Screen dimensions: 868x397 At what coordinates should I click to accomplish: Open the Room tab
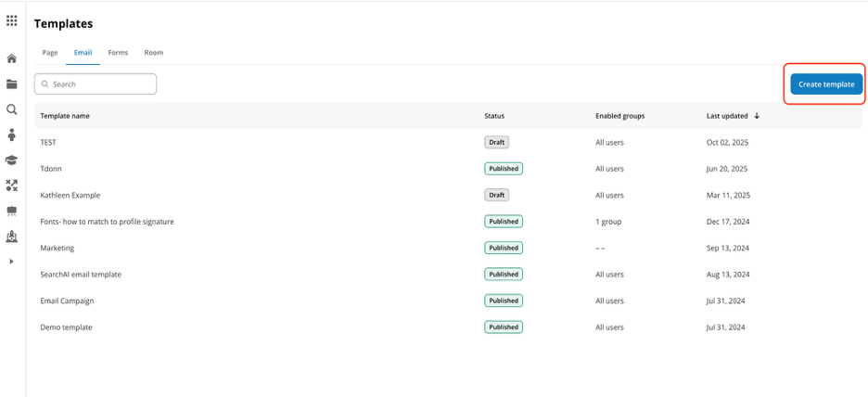[154, 53]
